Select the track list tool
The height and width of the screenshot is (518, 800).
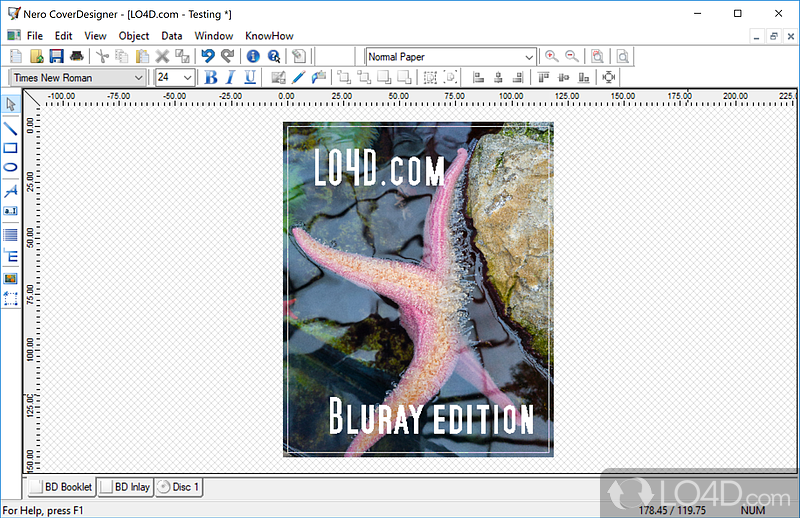11,235
